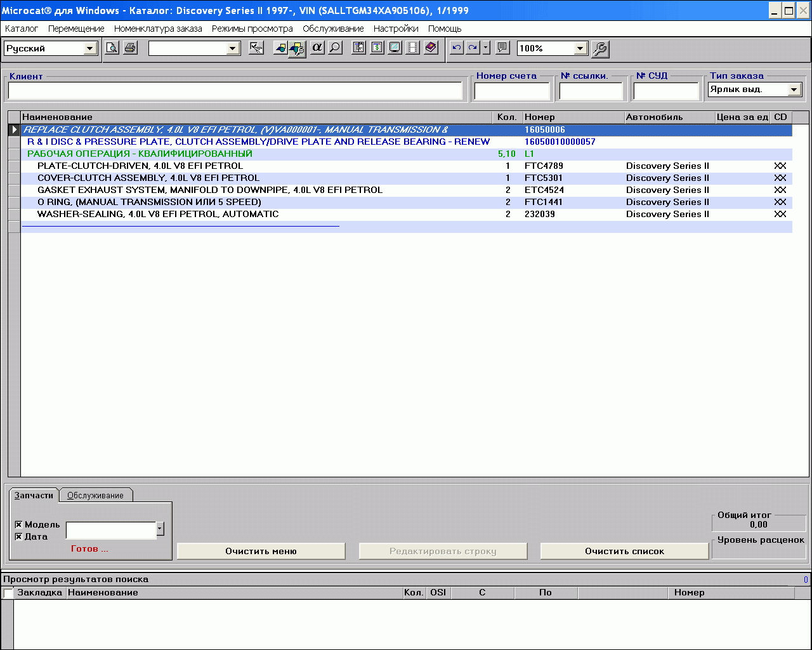Open the Перемещение menu

[76, 29]
